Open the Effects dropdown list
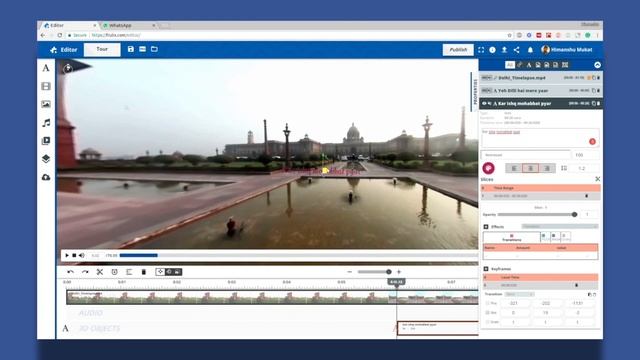 [x=560, y=227]
